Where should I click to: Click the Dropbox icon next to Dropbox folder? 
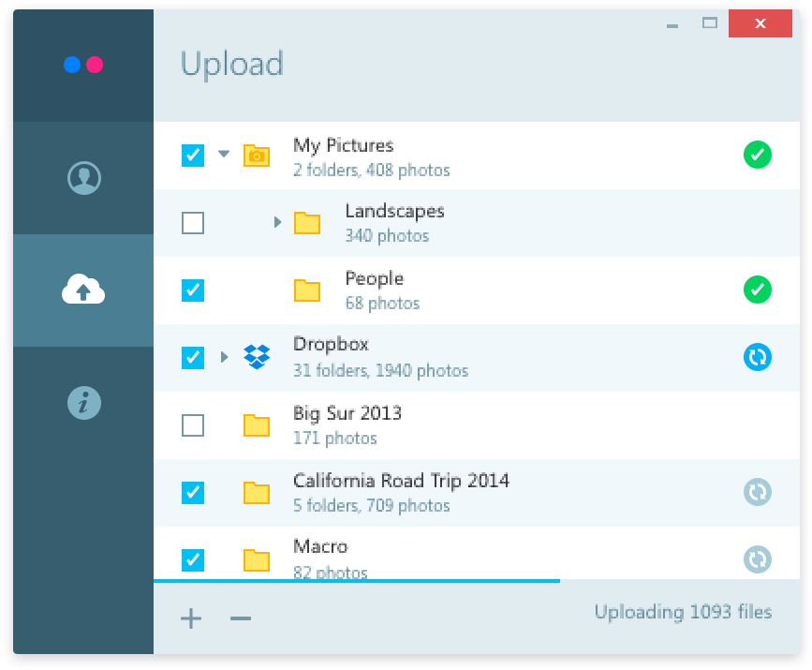point(256,357)
